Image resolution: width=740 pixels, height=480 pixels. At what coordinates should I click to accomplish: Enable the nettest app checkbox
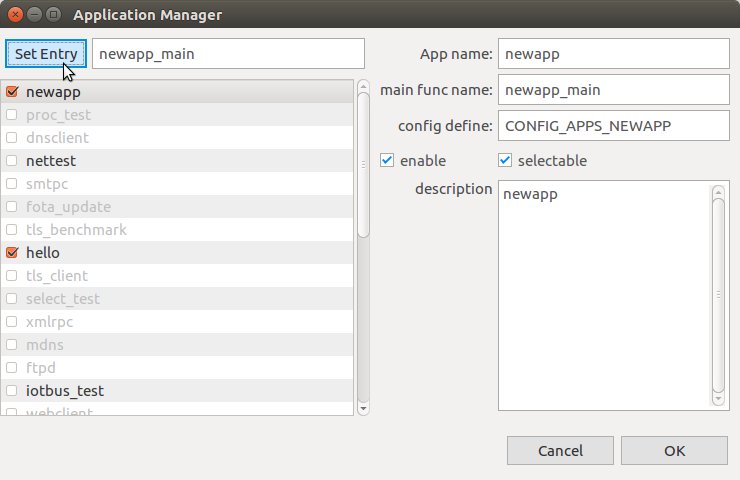tap(12, 161)
